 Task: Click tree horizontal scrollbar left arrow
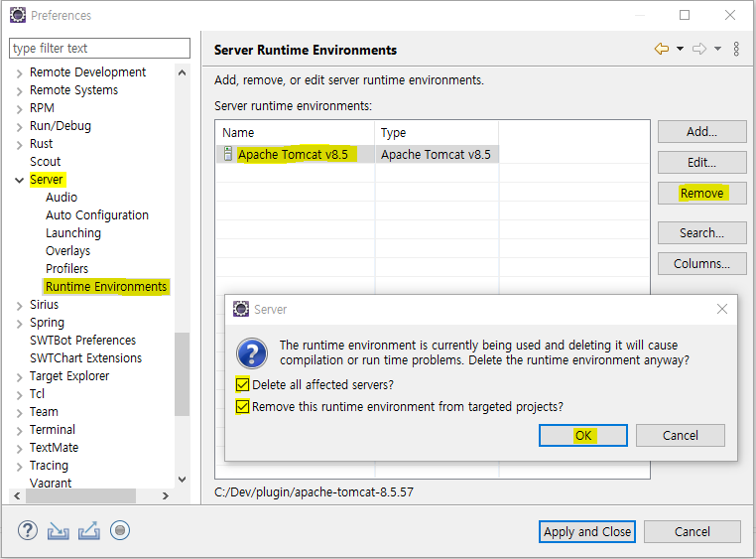(17, 495)
